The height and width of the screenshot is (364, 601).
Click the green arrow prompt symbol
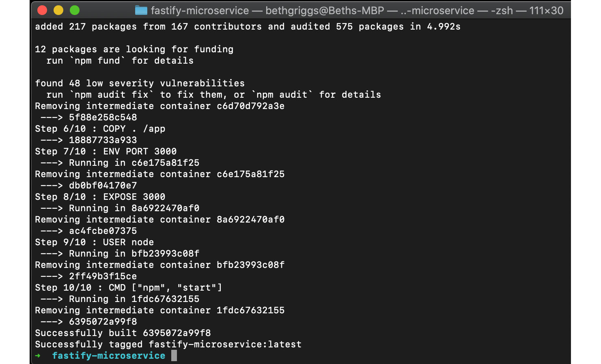(38, 355)
